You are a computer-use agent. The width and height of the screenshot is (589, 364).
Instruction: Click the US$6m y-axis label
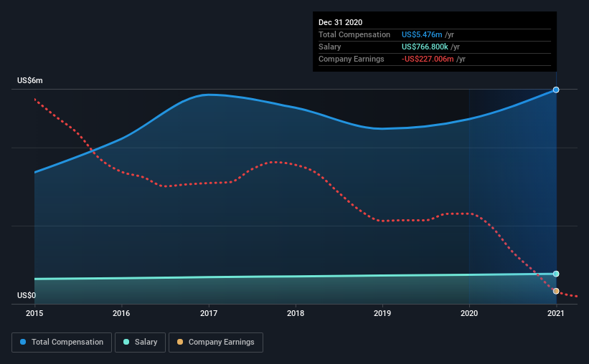point(30,81)
